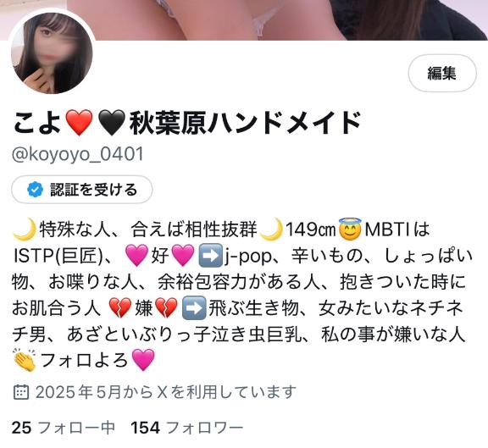Click the blue verified checkmark badge icon
Image resolution: width=488 pixels, height=448 pixels.
[36, 190]
